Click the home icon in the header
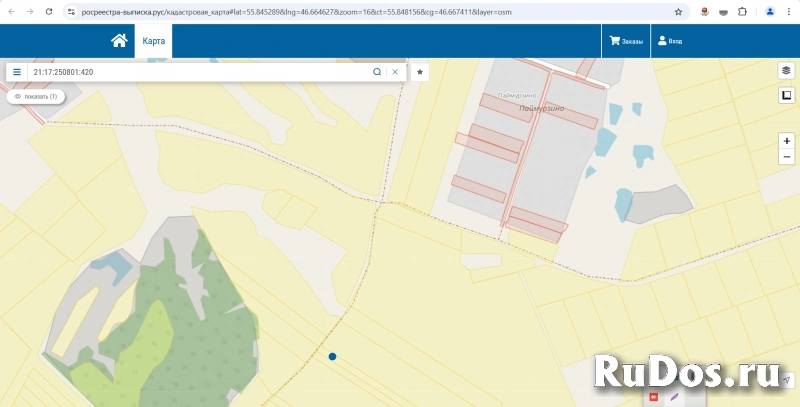Screen dimensions: 800x407 click(x=119, y=41)
